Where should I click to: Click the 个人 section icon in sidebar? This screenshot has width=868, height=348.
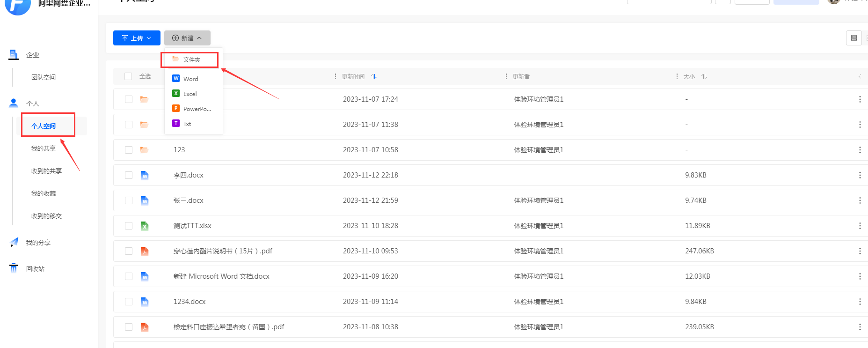click(14, 103)
